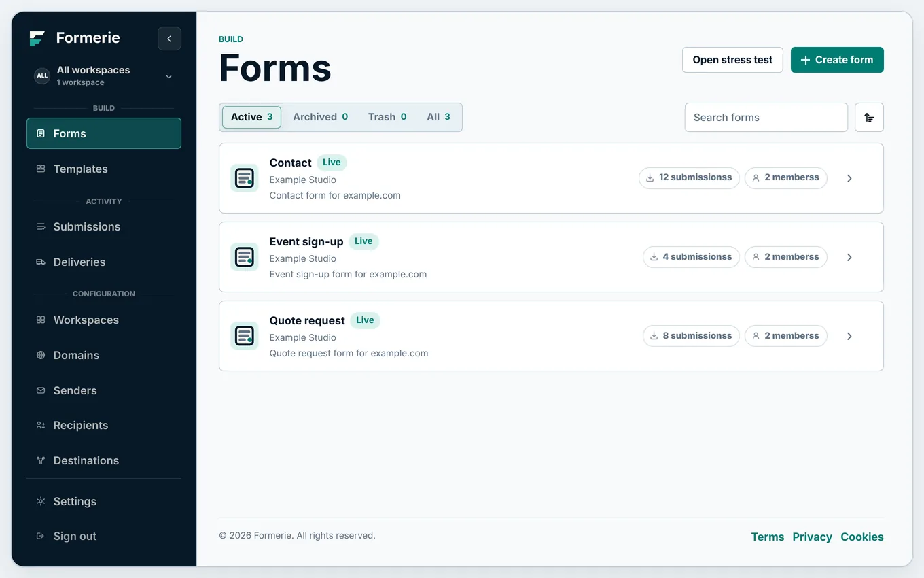
Task: Expand the All workspaces dropdown chevron
Action: click(169, 76)
